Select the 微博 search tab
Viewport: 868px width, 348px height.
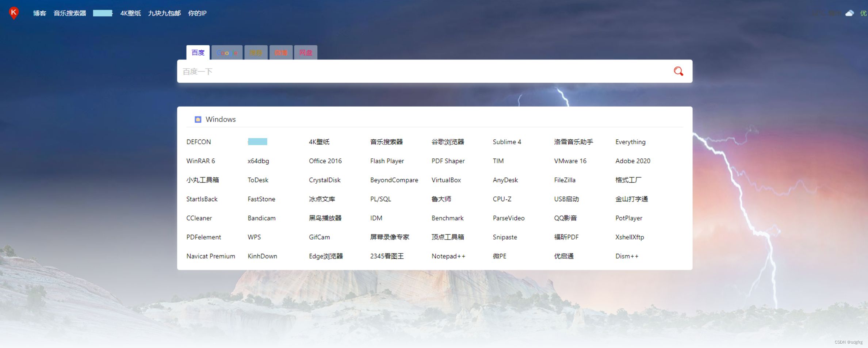coord(281,53)
